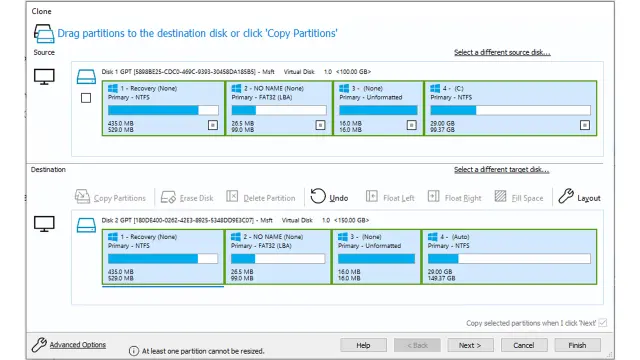Screen dimensions: 640x360
Task: Select destination partition 4 (Auto) NTFS
Action: tap(509, 257)
